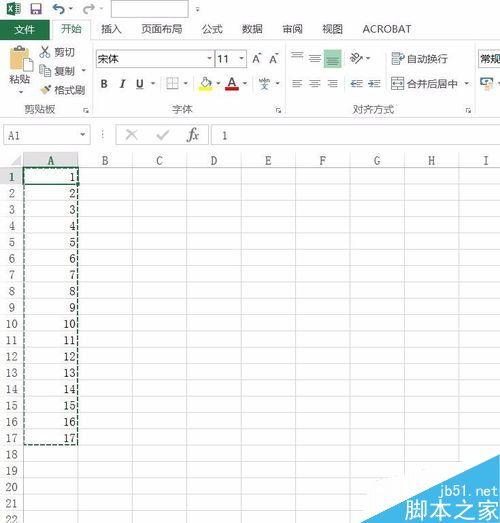Switch to the Page Layout (页面布局) tab
The image size is (500, 523).
tap(162, 29)
